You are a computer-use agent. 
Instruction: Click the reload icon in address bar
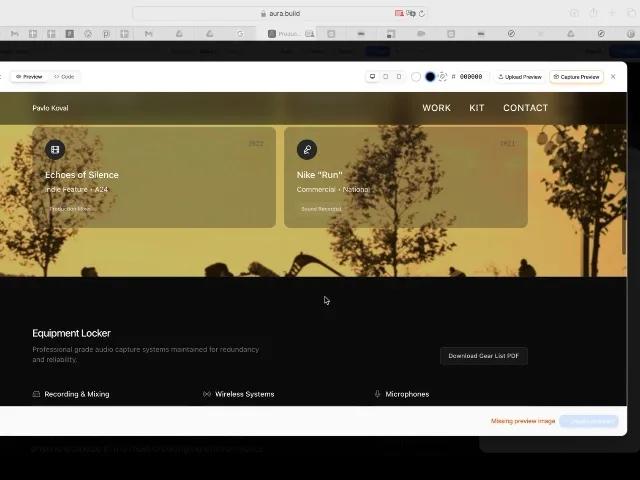pyautogui.click(x=422, y=13)
